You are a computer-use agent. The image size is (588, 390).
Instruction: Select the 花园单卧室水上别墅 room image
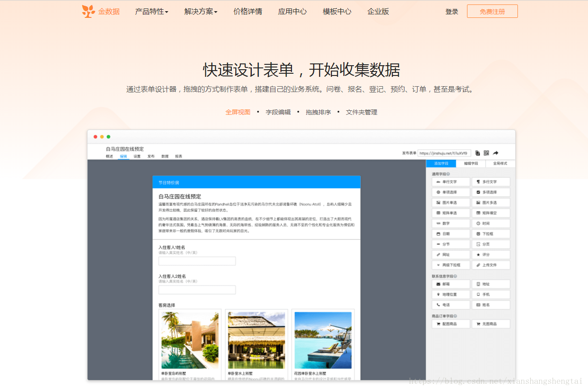tap(323, 340)
